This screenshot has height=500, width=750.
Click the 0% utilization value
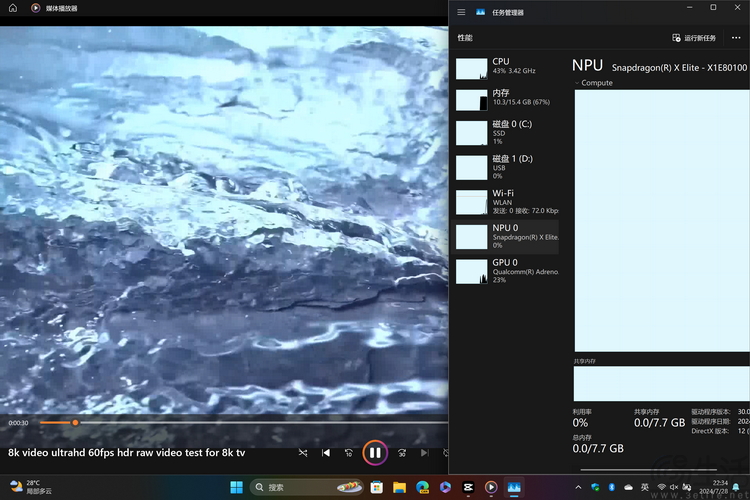pos(580,422)
